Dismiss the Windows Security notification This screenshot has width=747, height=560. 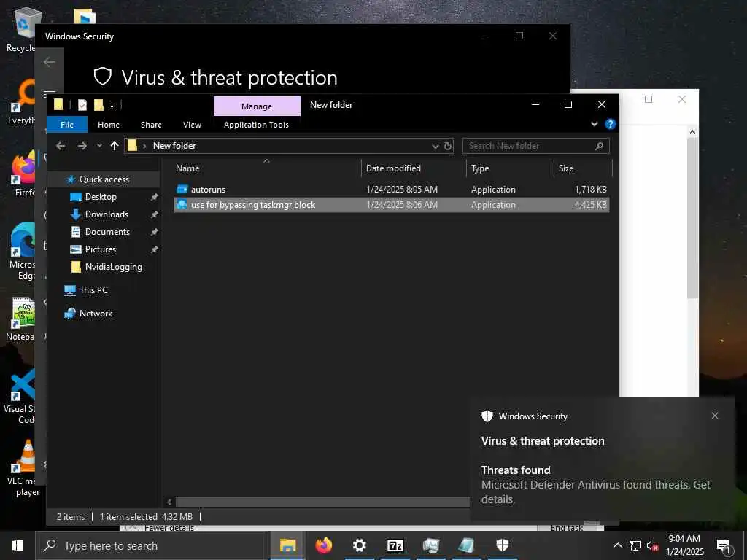(715, 416)
